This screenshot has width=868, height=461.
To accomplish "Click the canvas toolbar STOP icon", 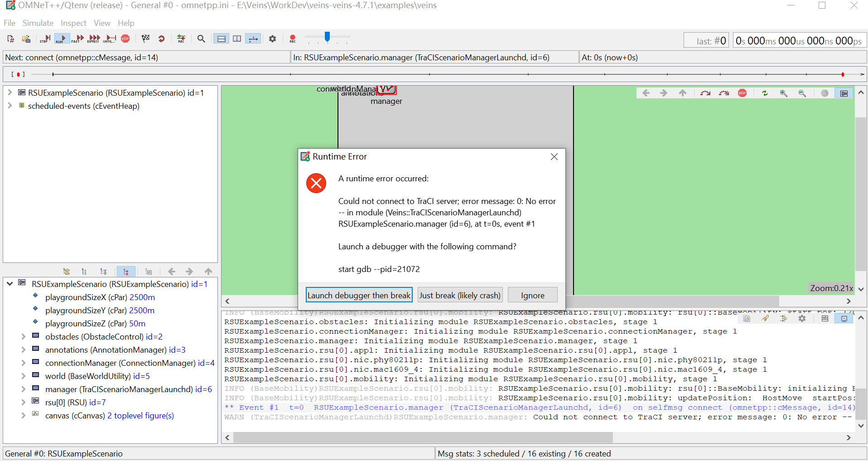I will [x=742, y=93].
